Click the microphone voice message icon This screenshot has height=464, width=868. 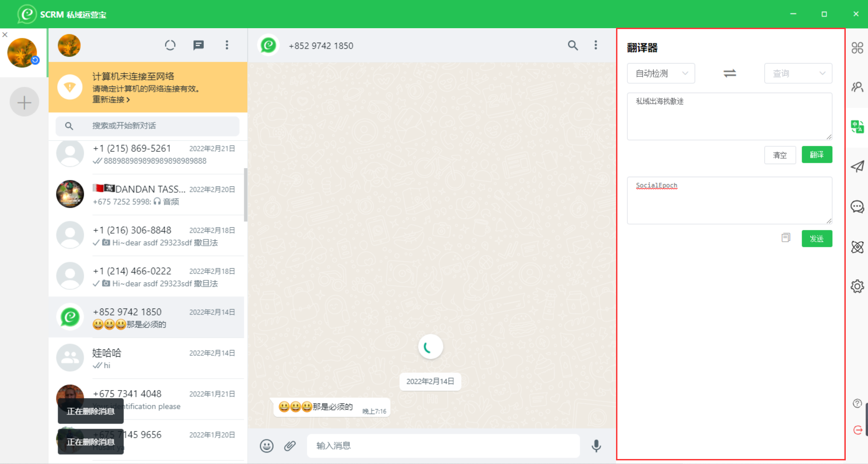click(x=597, y=446)
